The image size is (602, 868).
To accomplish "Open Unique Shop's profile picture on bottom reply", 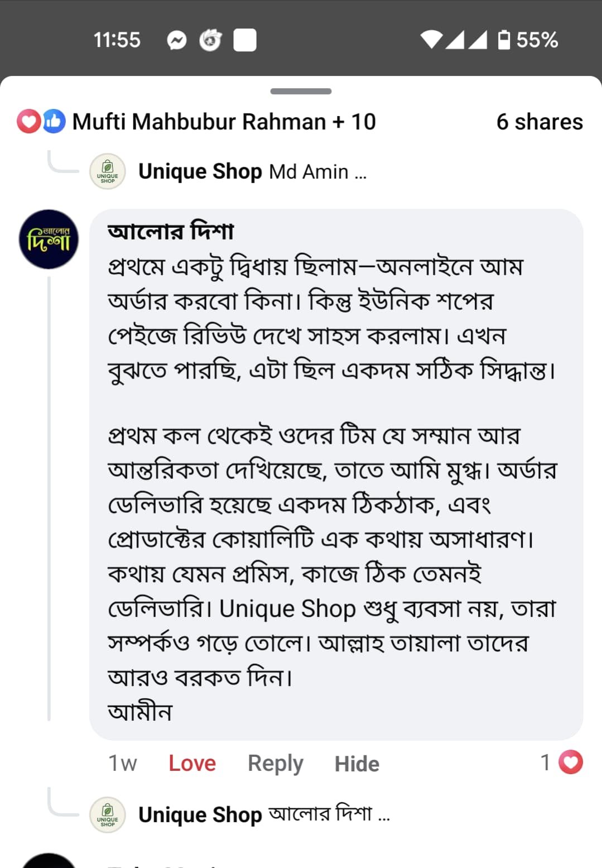I will click(x=107, y=816).
